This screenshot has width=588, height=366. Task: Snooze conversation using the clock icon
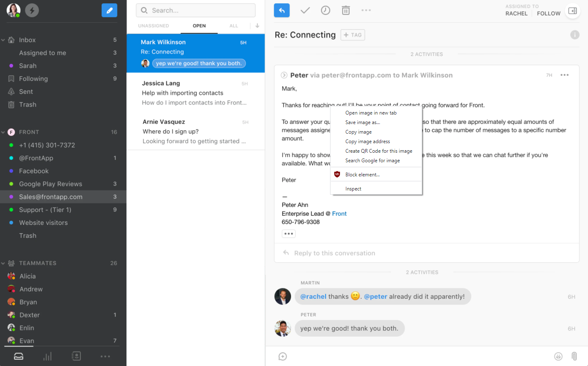click(x=326, y=10)
